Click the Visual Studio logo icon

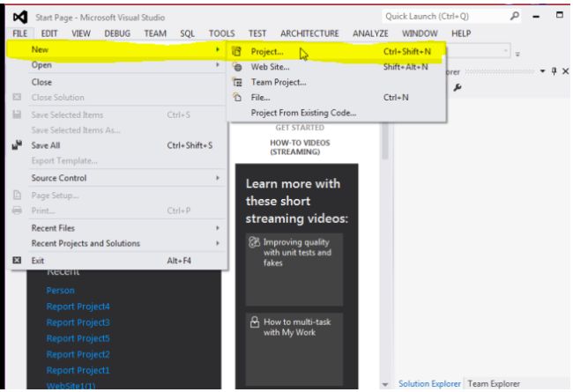coord(20,17)
